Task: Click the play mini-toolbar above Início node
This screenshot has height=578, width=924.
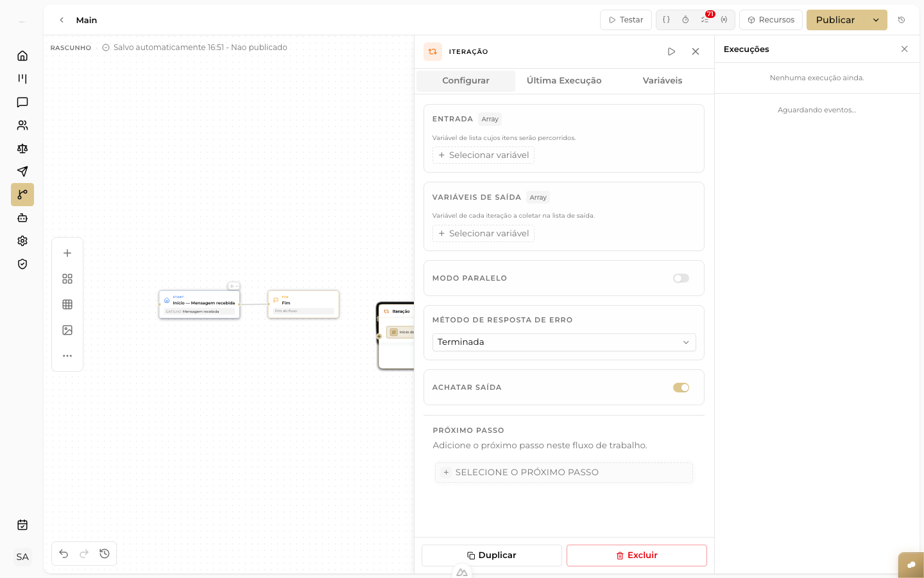Action: pos(234,286)
